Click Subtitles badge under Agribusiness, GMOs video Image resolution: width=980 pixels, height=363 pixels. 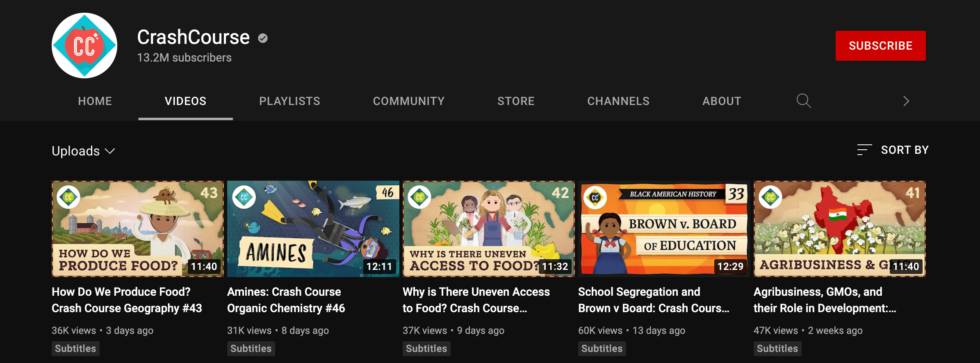(778, 349)
